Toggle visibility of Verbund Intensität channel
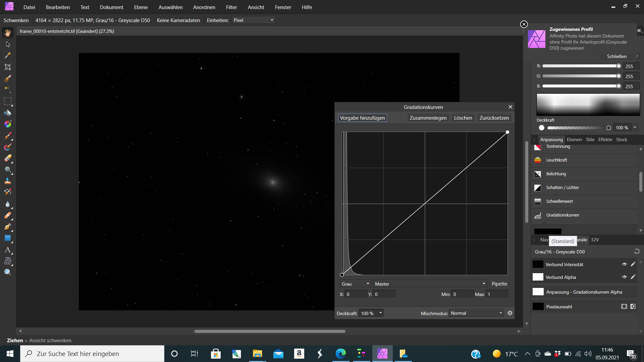Viewport: 644px width, 362px height. [624, 264]
